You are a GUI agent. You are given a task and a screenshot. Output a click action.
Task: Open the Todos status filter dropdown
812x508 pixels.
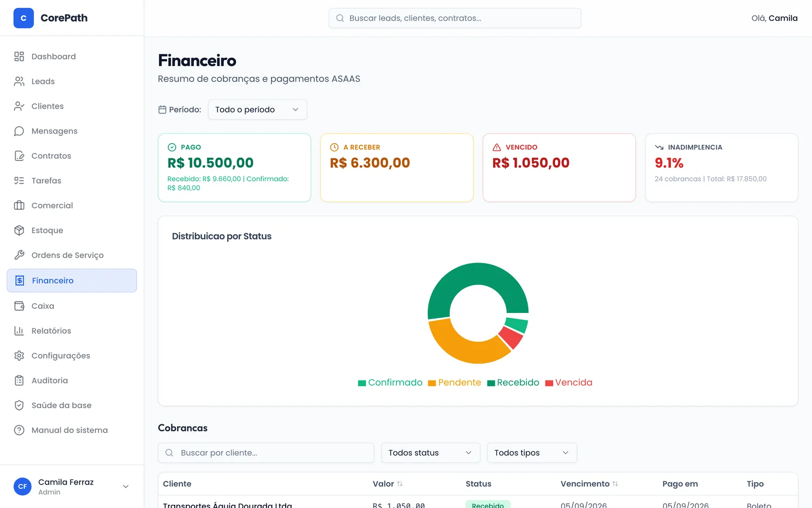(x=430, y=453)
